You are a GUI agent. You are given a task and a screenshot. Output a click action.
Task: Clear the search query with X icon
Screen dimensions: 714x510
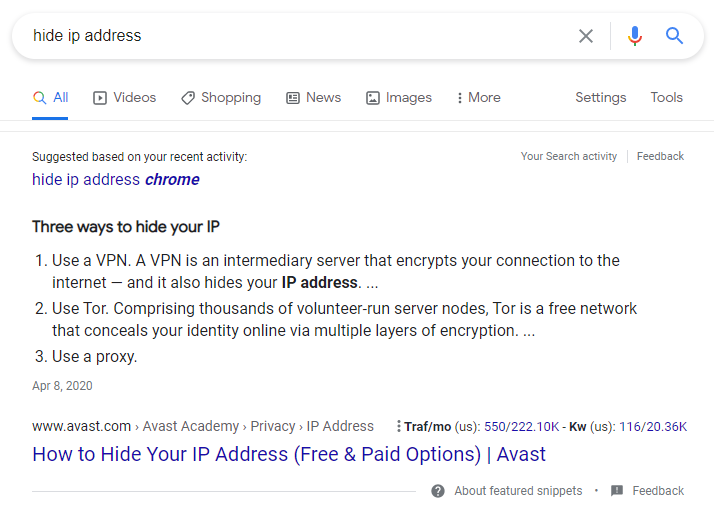[586, 36]
